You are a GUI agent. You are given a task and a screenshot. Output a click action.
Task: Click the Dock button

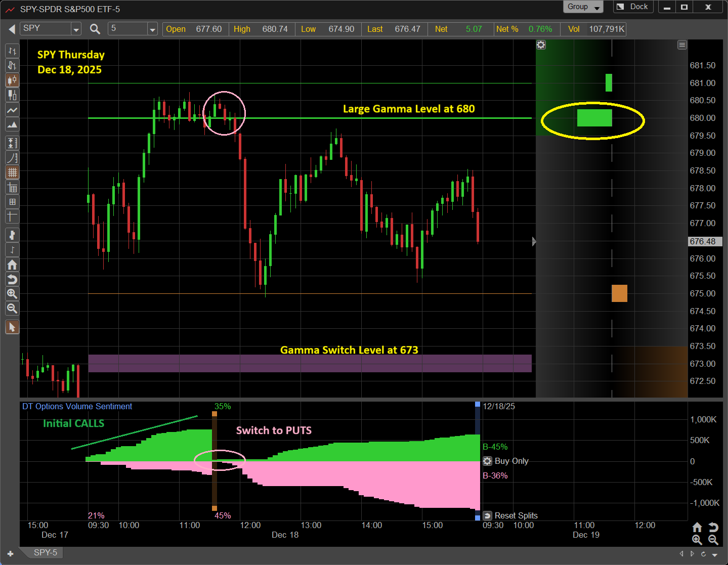[633, 7]
